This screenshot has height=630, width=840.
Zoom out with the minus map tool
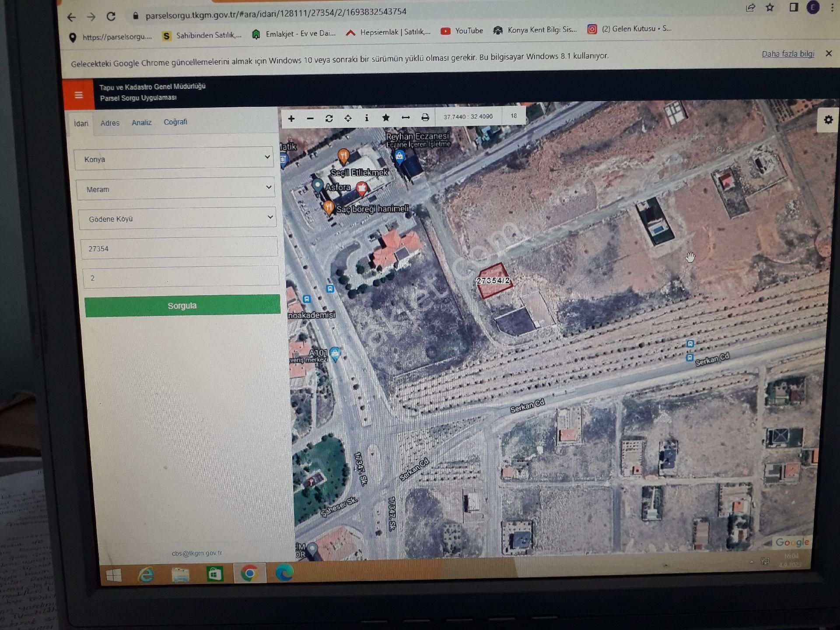point(310,119)
